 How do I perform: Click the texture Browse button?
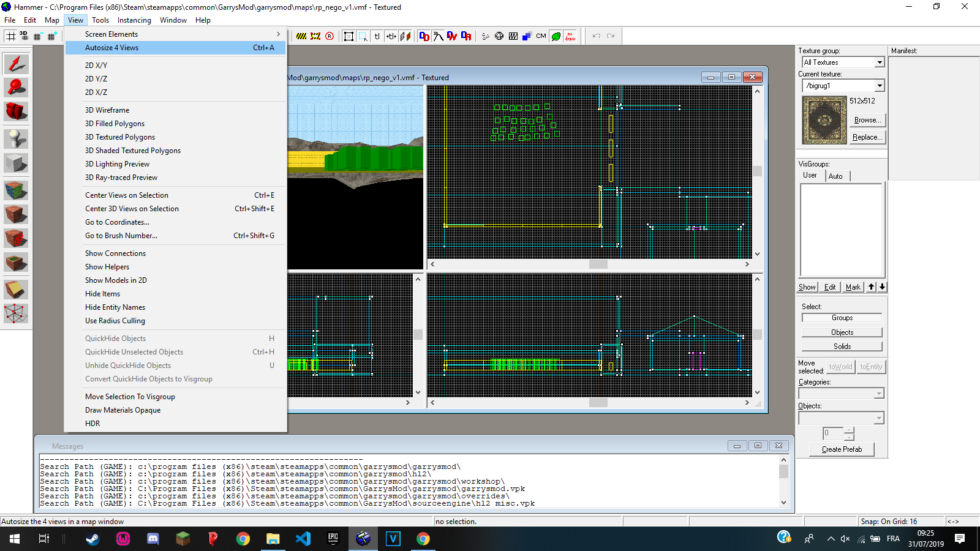point(867,120)
